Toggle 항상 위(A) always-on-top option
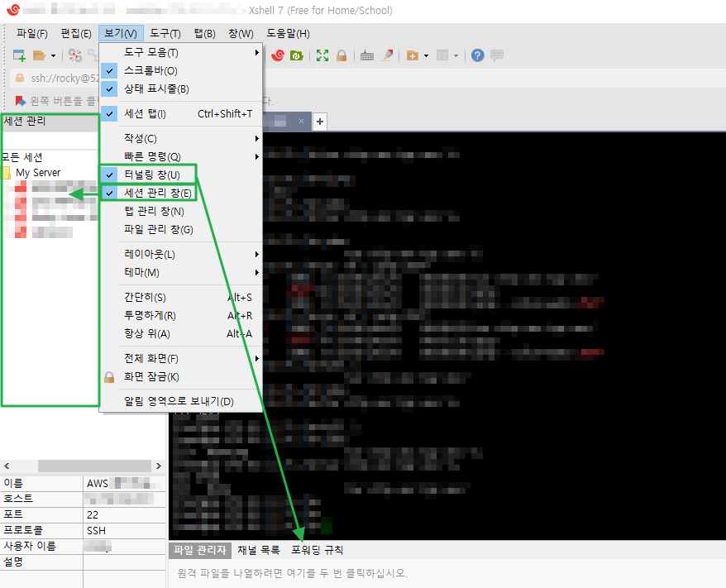This screenshot has width=726, height=588. [x=181, y=333]
